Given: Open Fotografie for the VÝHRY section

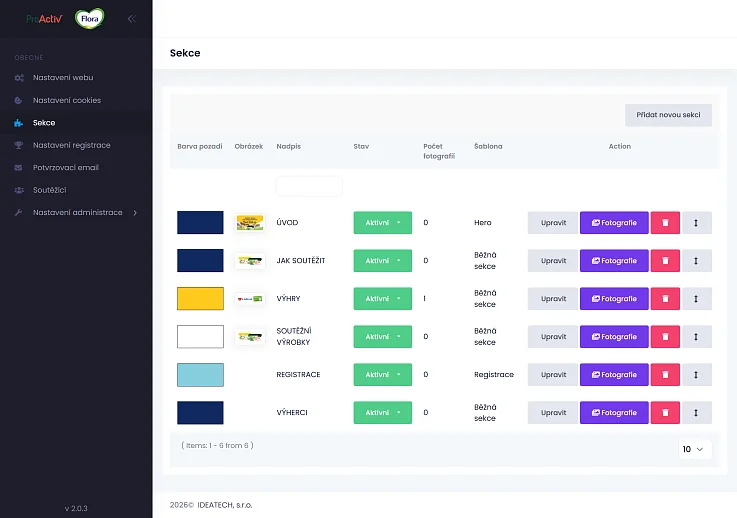Looking at the screenshot, I should pos(614,299).
